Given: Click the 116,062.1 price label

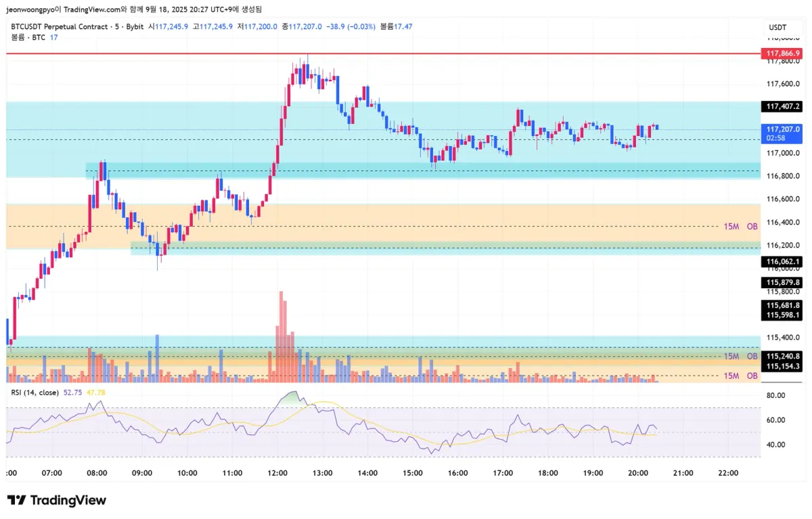Looking at the screenshot, I should pyautogui.click(x=782, y=261).
